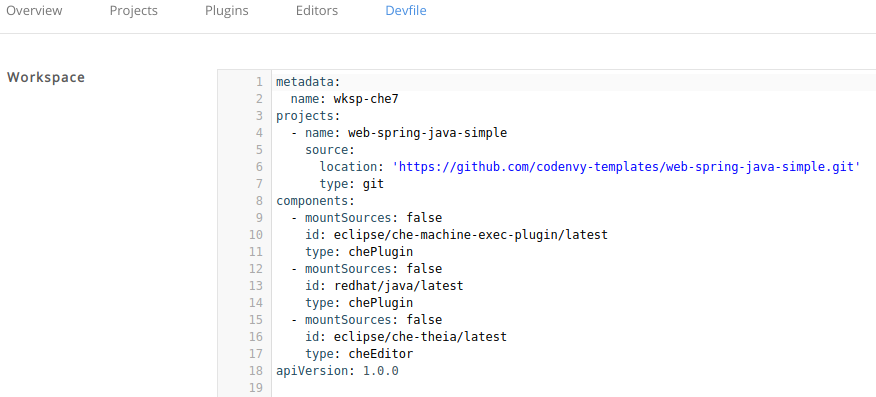Click 'type: chePlugin' on line 14
This screenshot has height=397, width=876.
(359, 303)
